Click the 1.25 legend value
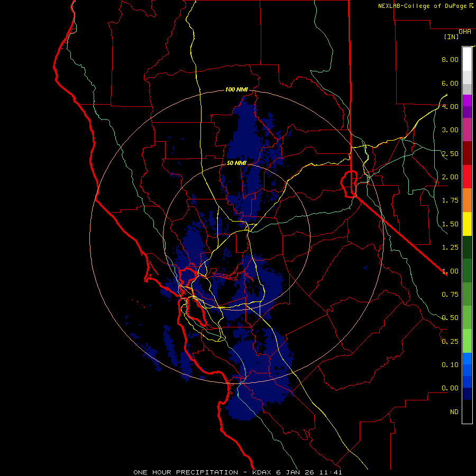 coord(450,248)
